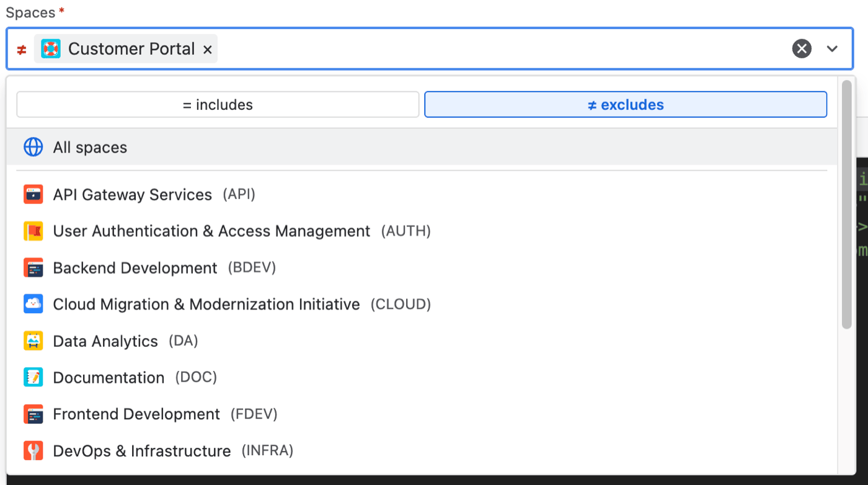The image size is (868, 485).
Task: Click the Backend Development space icon
Action: pyautogui.click(x=33, y=268)
